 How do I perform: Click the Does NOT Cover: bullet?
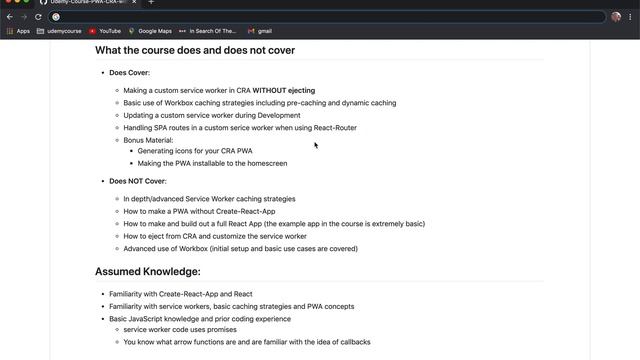pyautogui.click(x=138, y=181)
